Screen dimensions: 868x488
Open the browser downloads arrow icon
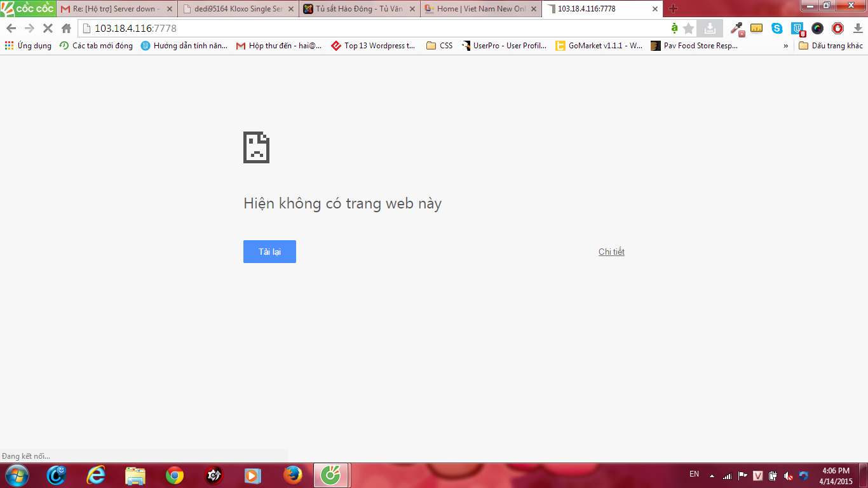(x=858, y=28)
